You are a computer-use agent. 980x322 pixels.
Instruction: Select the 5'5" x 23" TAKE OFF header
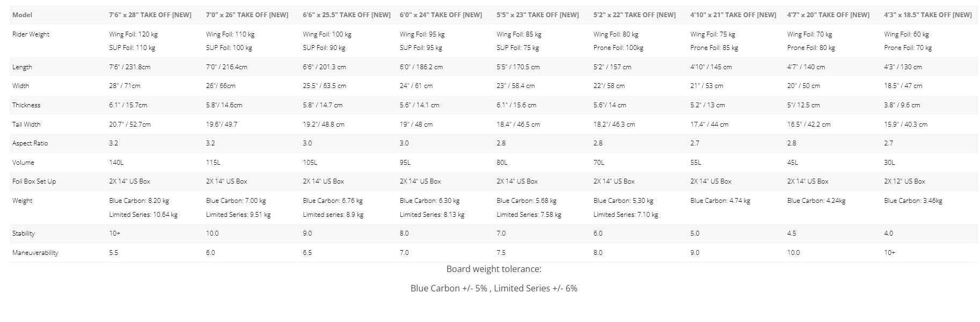[x=538, y=15]
